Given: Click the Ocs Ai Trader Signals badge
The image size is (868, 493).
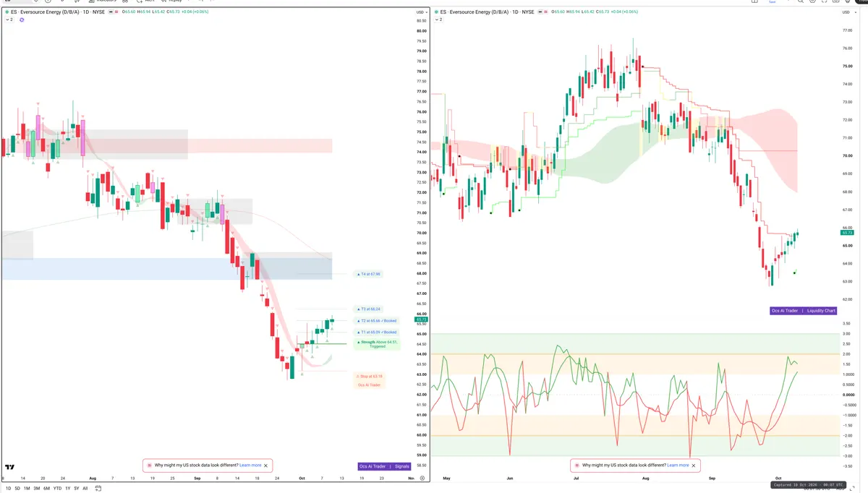Looking at the screenshot, I should tap(384, 466).
